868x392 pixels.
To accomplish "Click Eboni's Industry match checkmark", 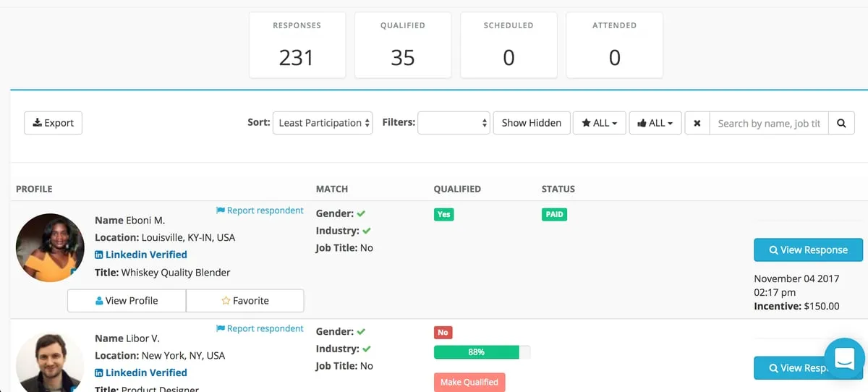I will click(x=366, y=231).
